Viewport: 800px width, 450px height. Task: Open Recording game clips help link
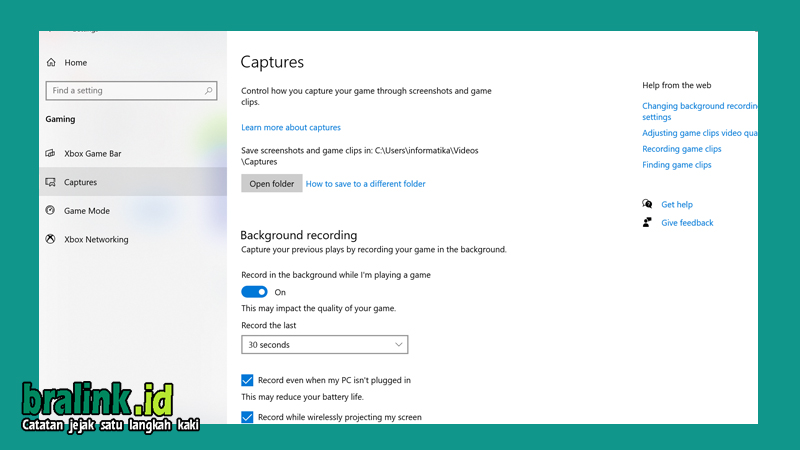[x=682, y=149]
